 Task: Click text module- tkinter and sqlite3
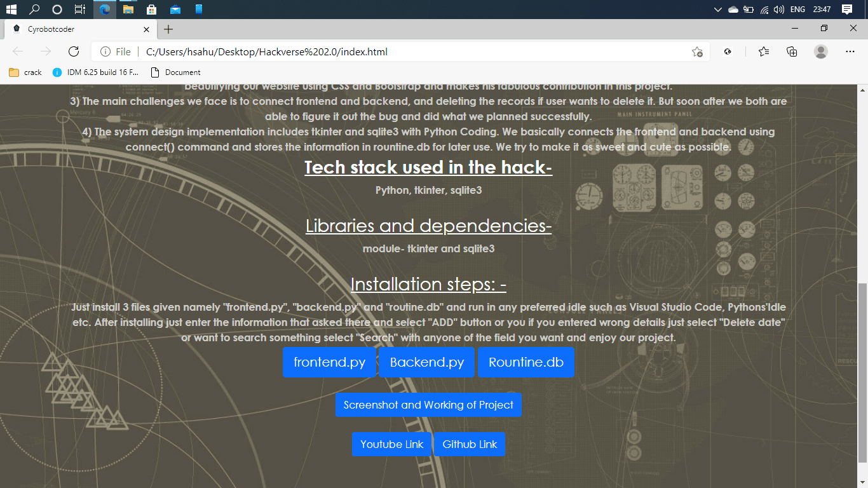pyautogui.click(x=428, y=248)
